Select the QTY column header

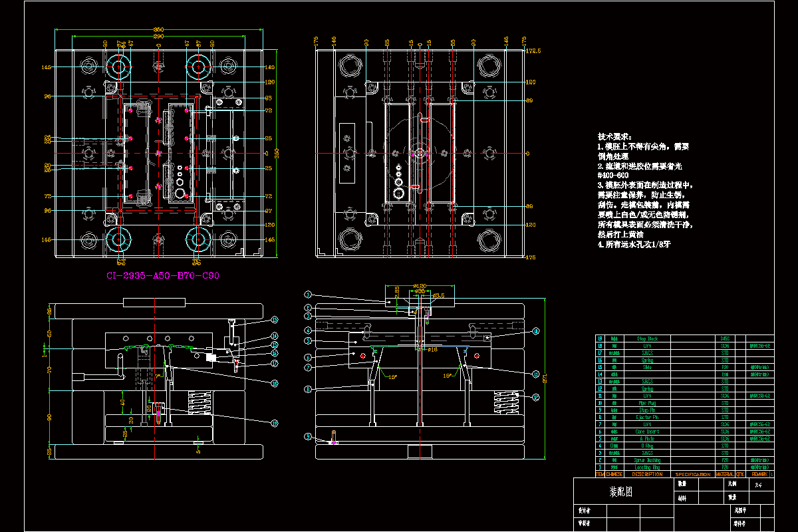click(x=740, y=474)
